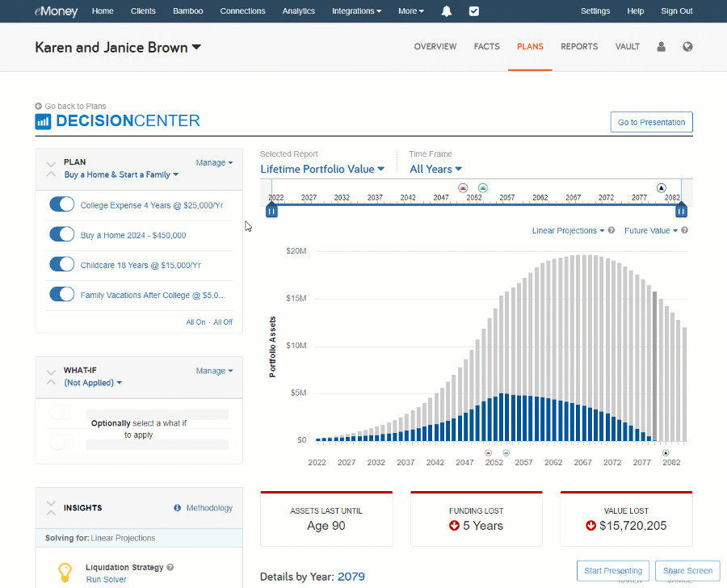Select the highlighted 2079 bar in the chart

tap(654, 367)
